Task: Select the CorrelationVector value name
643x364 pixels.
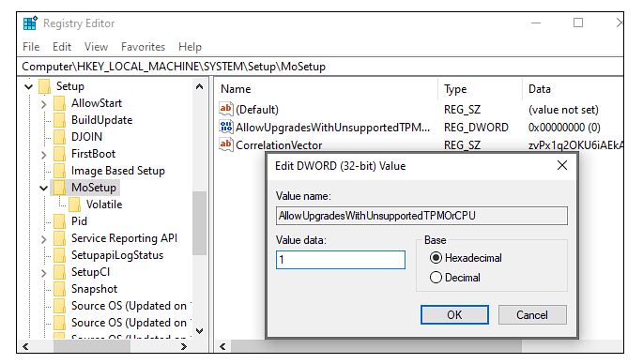Action: click(x=279, y=145)
